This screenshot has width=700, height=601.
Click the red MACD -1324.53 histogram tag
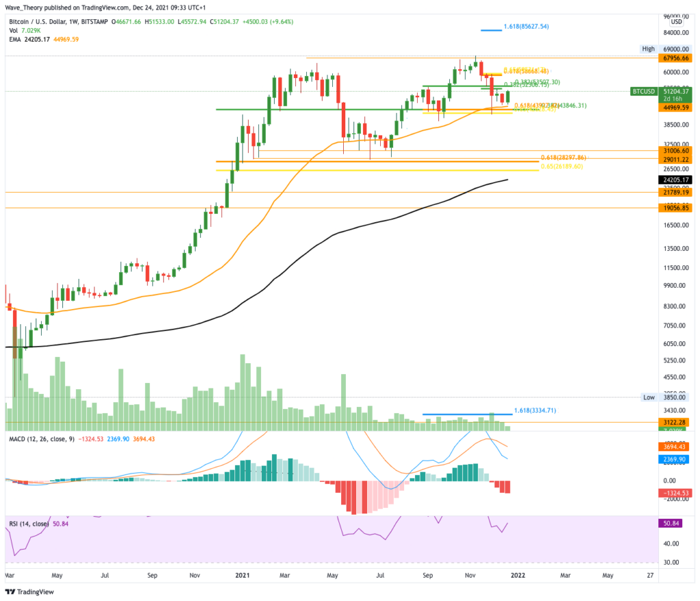click(675, 493)
